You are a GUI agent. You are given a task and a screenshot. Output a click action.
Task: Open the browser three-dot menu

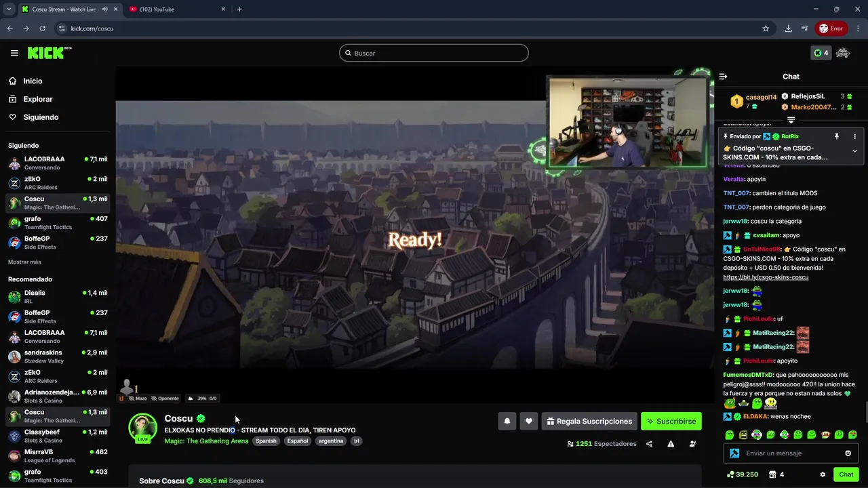pos(858,28)
